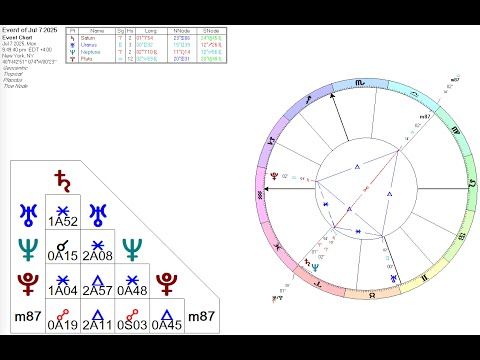Screen dimensions: 480x360
Task: Select the Pluto-m87 trine cell 0A45
Action: 167,316
